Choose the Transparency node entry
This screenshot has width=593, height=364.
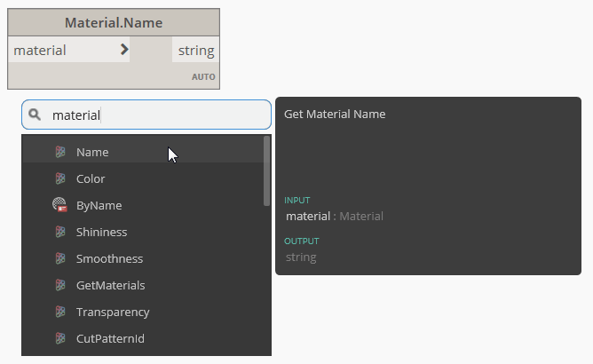click(113, 312)
